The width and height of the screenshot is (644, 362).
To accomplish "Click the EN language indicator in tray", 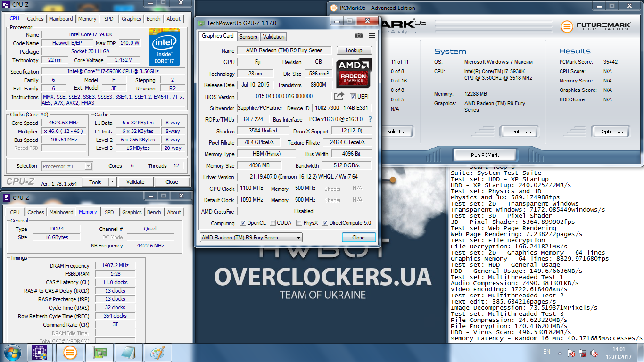I will tap(546, 352).
